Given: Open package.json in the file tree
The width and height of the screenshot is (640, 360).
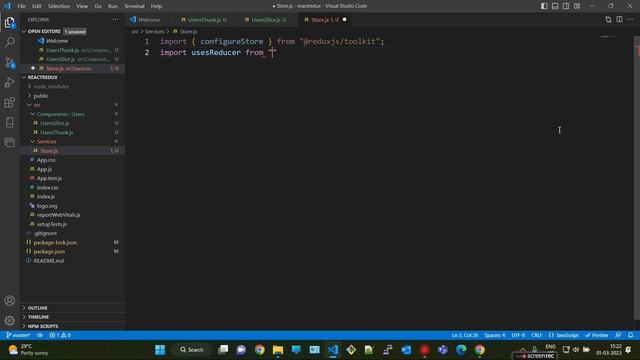Looking at the screenshot, I should (49, 251).
